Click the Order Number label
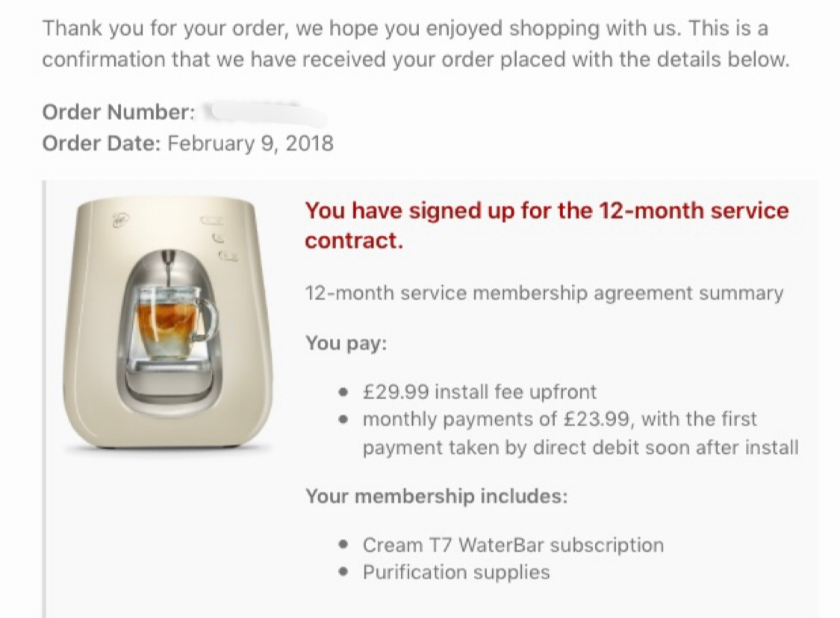Screen dimensions: 840x618 pyautogui.click(x=119, y=112)
